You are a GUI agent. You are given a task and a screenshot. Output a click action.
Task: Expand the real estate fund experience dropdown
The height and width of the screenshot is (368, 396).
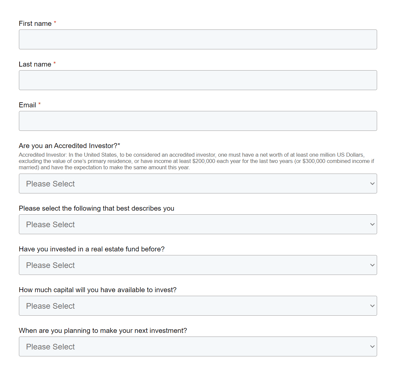(x=198, y=265)
